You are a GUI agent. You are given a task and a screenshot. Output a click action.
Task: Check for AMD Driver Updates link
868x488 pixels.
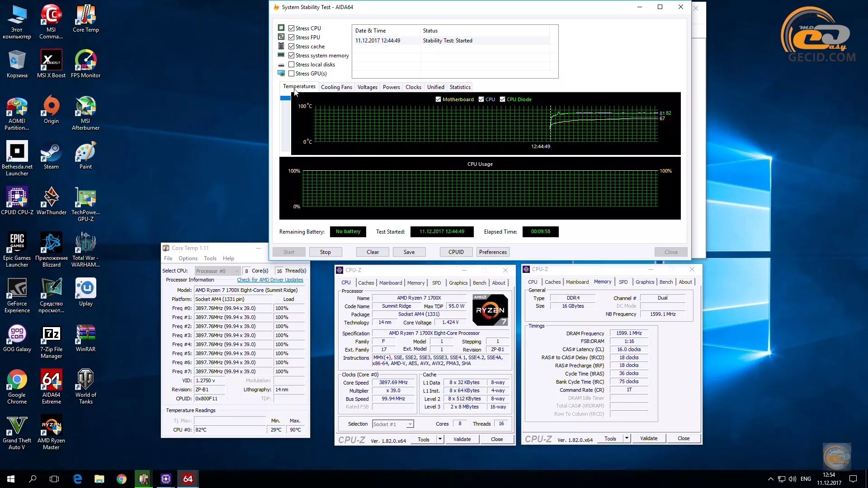tap(270, 280)
